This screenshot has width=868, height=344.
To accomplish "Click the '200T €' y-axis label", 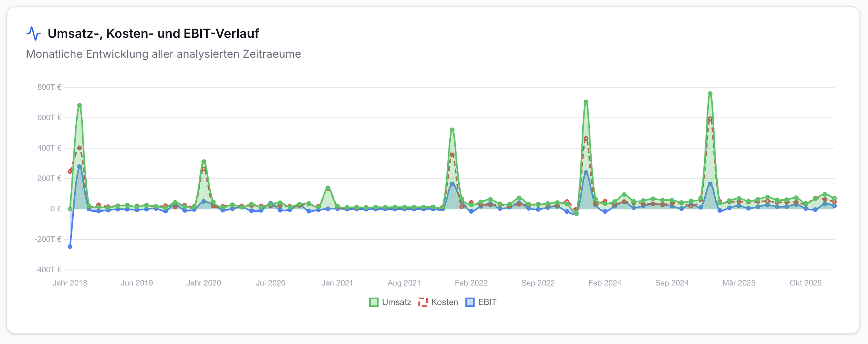I will click(x=50, y=178).
